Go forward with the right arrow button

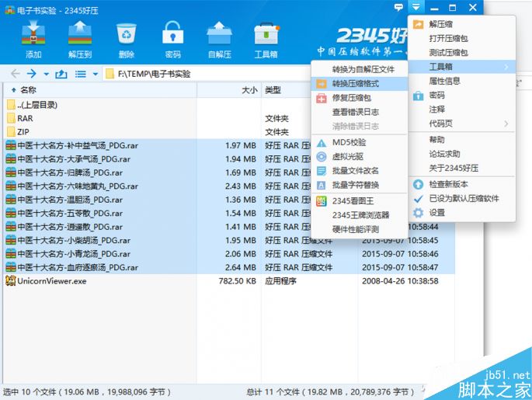click(x=32, y=73)
